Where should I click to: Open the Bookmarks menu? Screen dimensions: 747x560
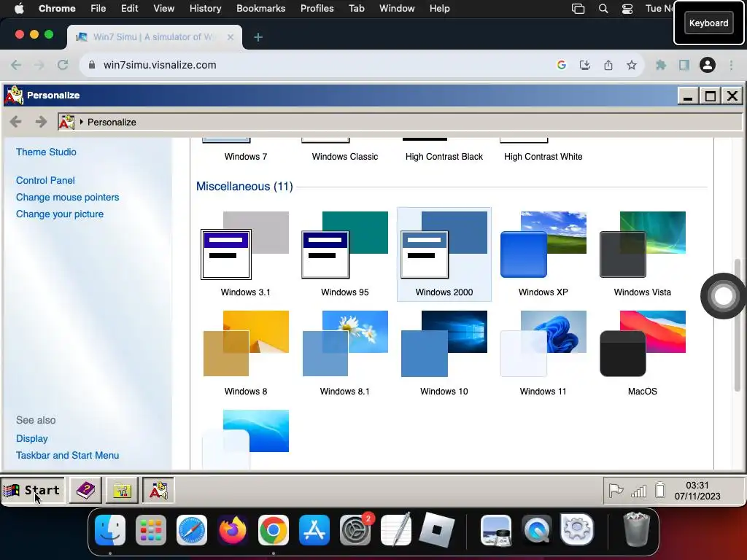260,9
